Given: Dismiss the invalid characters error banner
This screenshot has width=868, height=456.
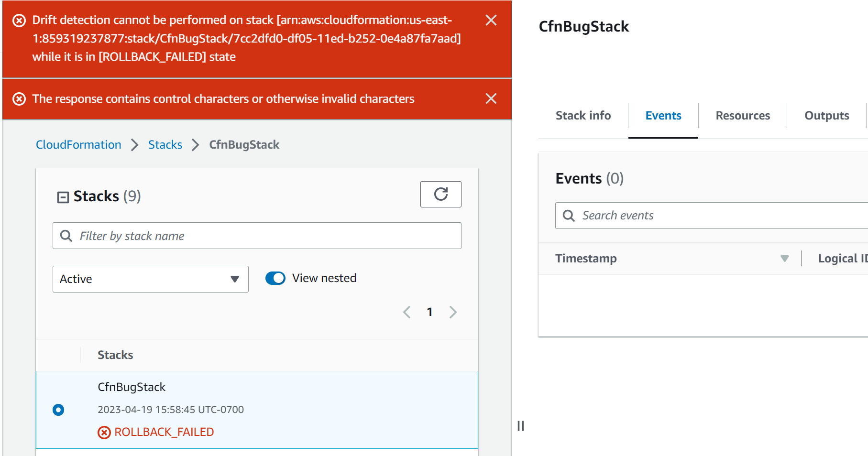Looking at the screenshot, I should [491, 99].
